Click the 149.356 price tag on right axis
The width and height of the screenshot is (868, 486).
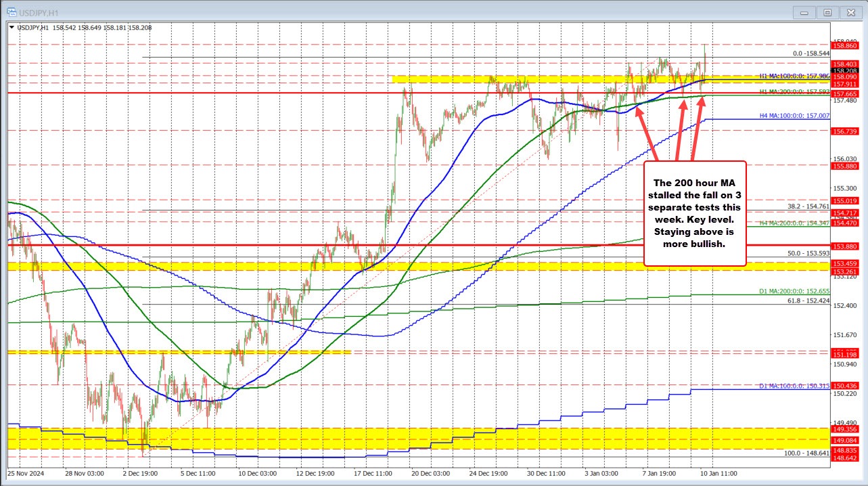844,429
